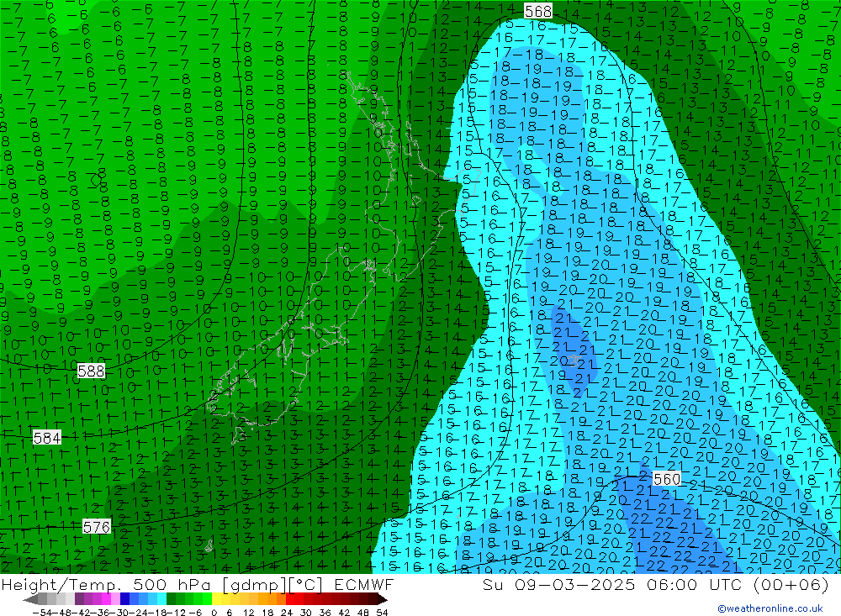Click the date 'Su 09-03-2025'
Image resolution: width=841 pixels, height=616 pixels.
[x=560, y=585]
